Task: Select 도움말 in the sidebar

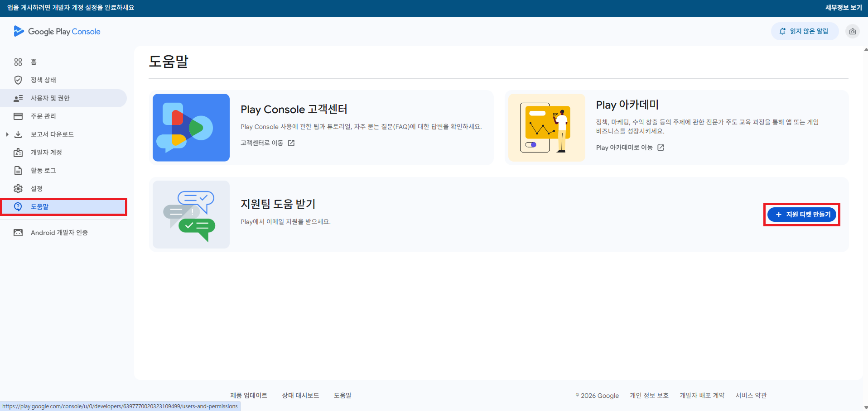Action: coord(63,207)
